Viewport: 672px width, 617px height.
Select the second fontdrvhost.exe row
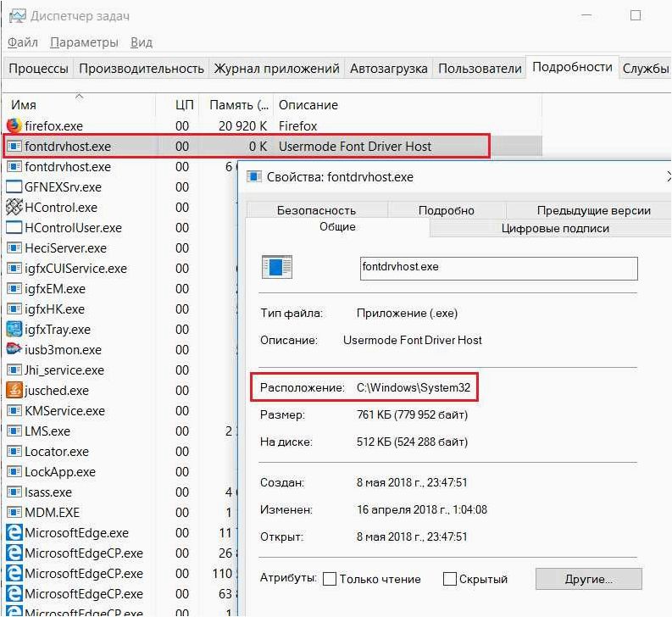tap(120, 166)
